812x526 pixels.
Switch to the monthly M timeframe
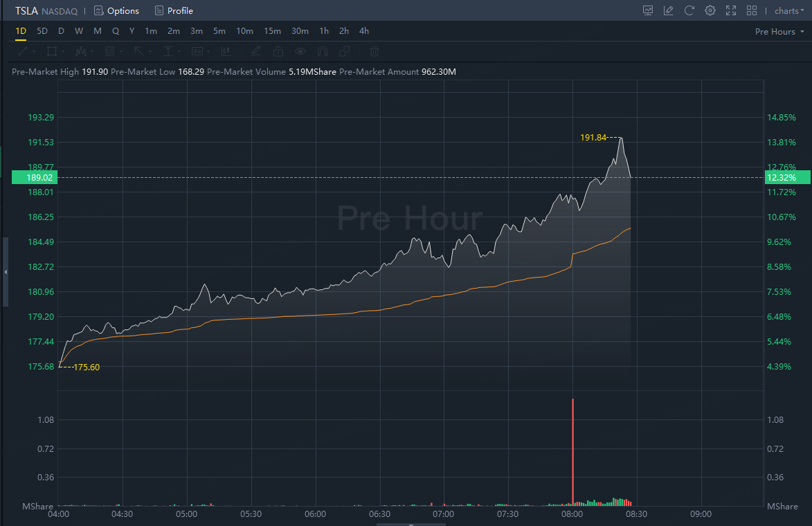tap(98, 31)
